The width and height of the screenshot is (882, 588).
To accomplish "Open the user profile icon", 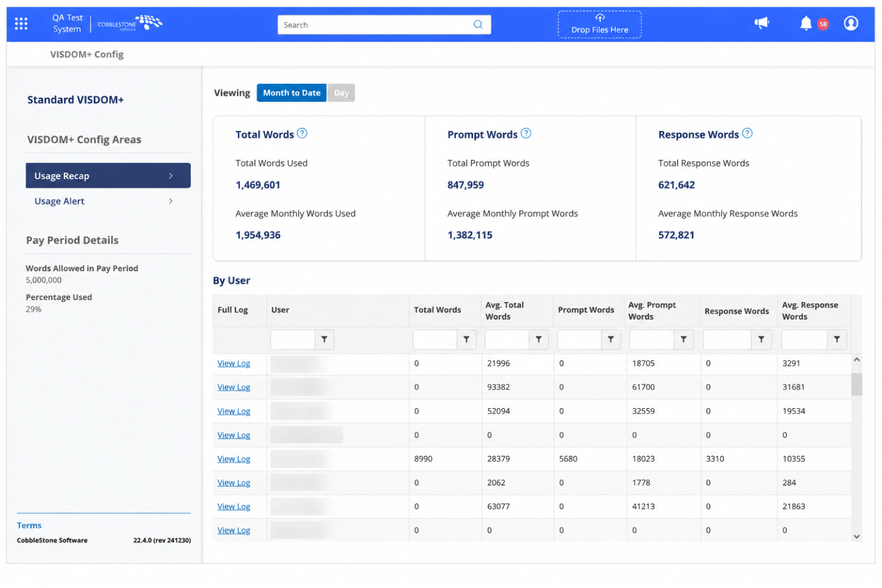I will [x=851, y=23].
